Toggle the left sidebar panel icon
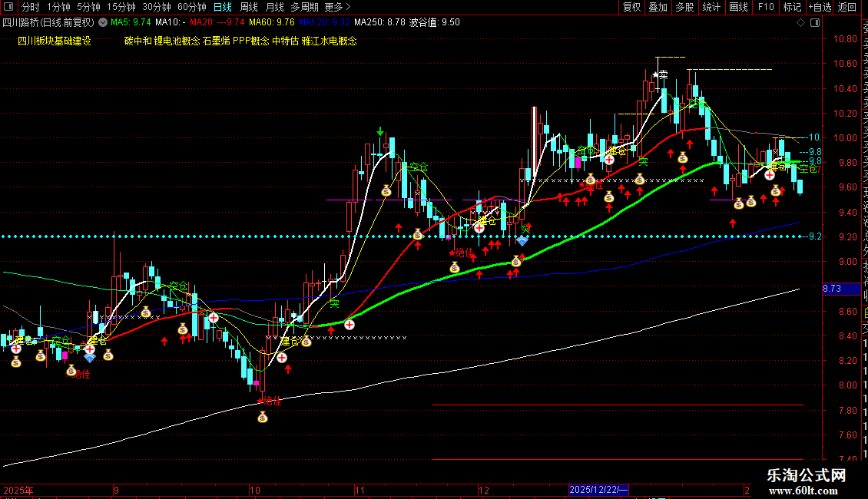This screenshot has height=499, width=868. tap(8, 7)
